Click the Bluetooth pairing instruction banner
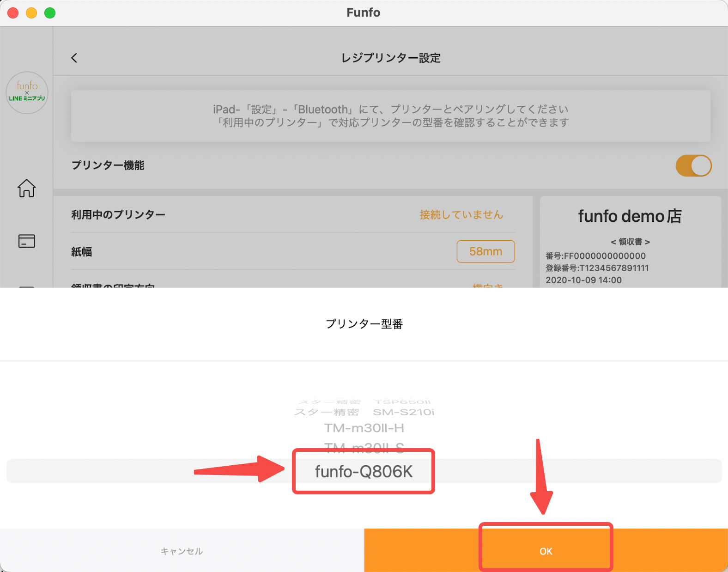Viewport: 728px width, 572px height. [390, 116]
